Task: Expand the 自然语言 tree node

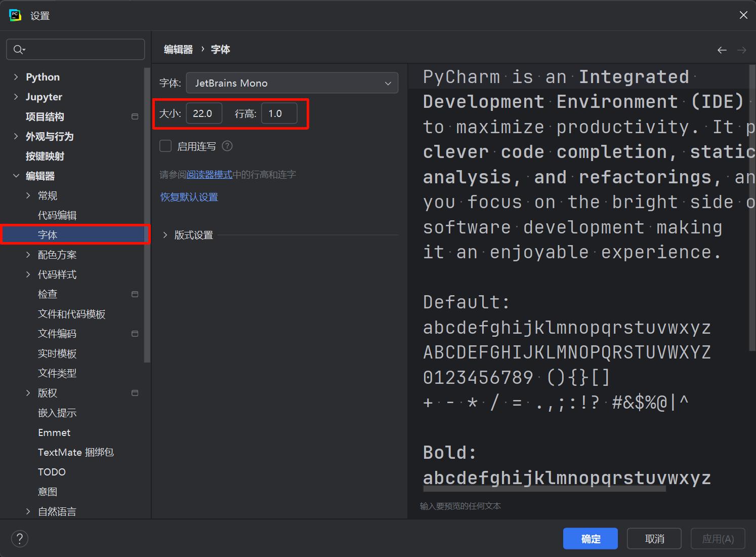Action: 28,511
